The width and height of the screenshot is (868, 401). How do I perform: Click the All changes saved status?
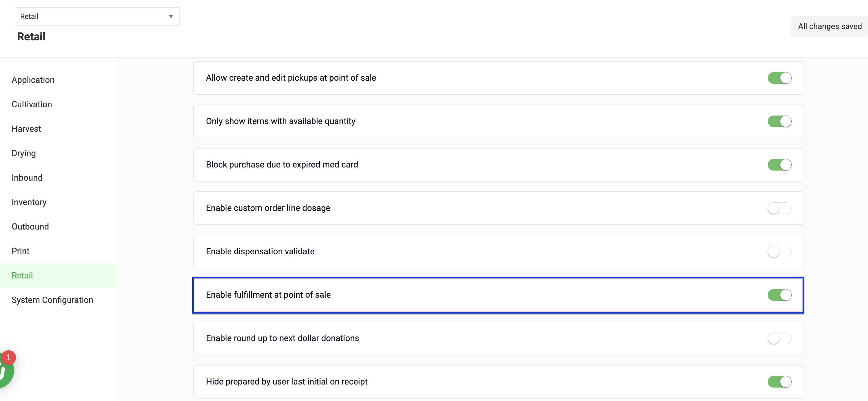[x=829, y=26]
